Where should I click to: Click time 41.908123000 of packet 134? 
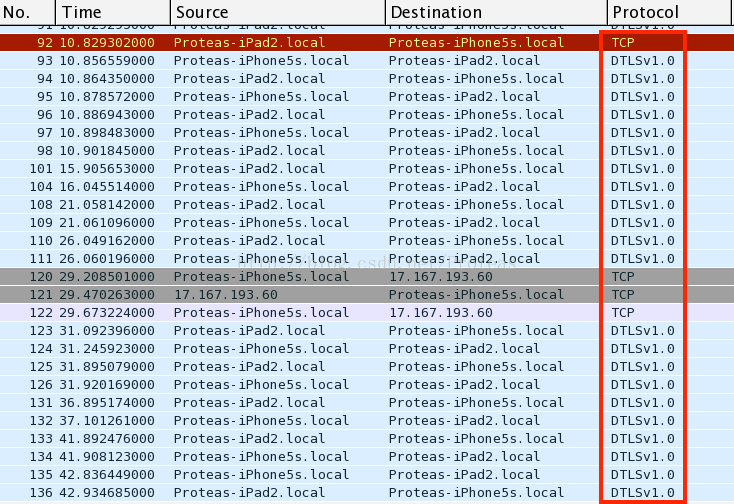click(x=107, y=457)
